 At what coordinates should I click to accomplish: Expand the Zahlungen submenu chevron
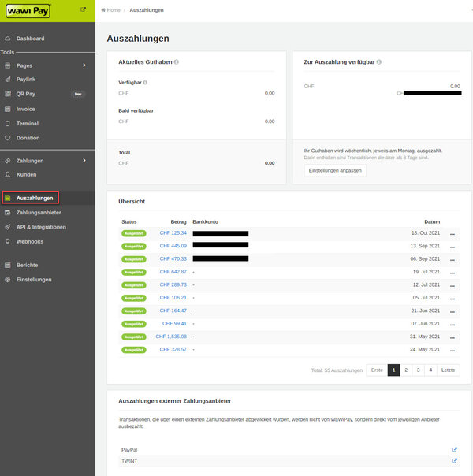[84, 160]
